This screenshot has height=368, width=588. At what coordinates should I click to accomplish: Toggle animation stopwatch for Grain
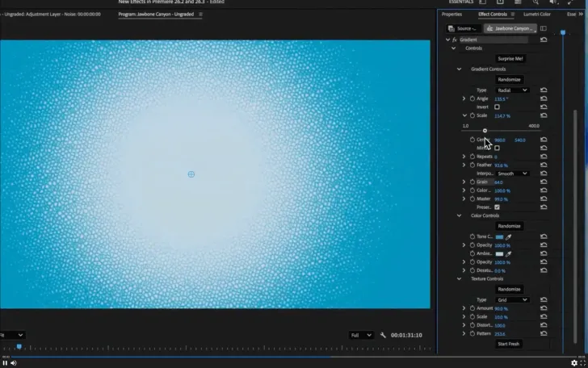(472, 182)
